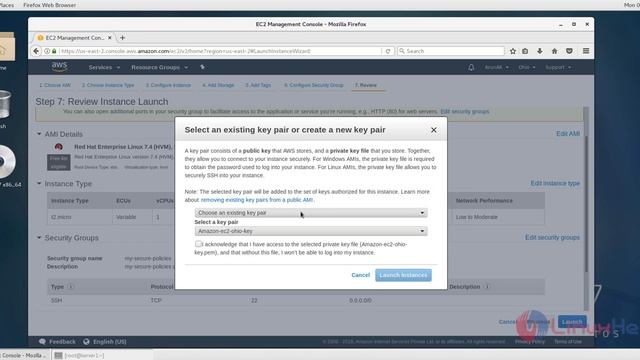Close the EC2 Management Console tab

109,38
